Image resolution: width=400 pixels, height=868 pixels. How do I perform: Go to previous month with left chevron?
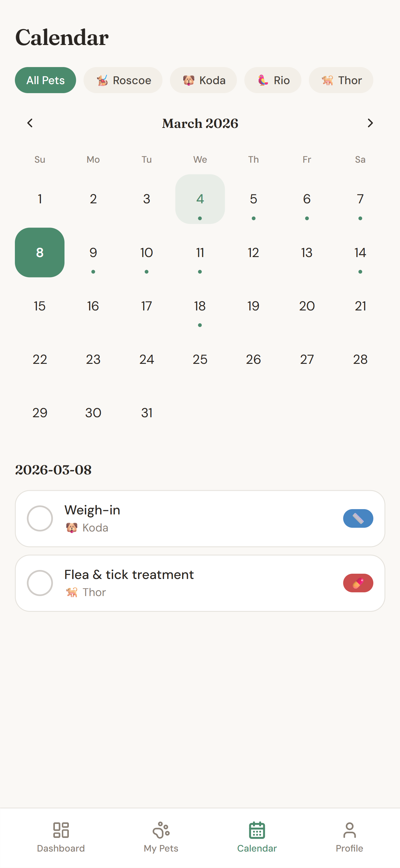pos(30,123)
